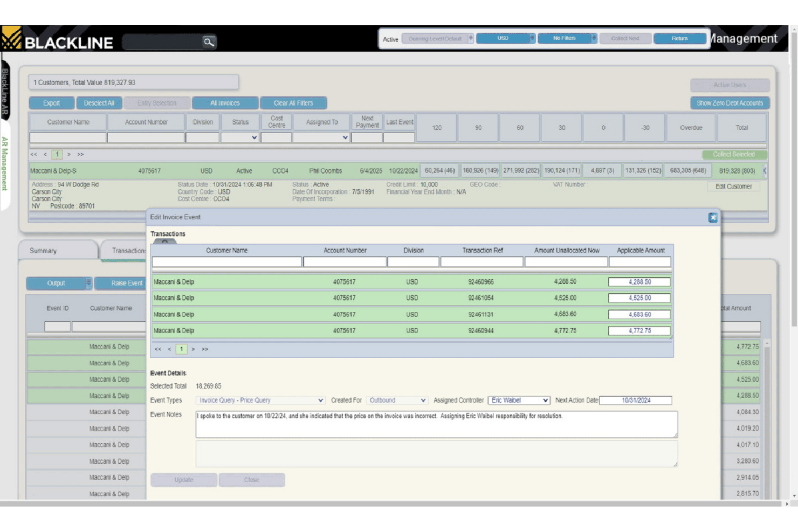Click the Active Users button

730,85
